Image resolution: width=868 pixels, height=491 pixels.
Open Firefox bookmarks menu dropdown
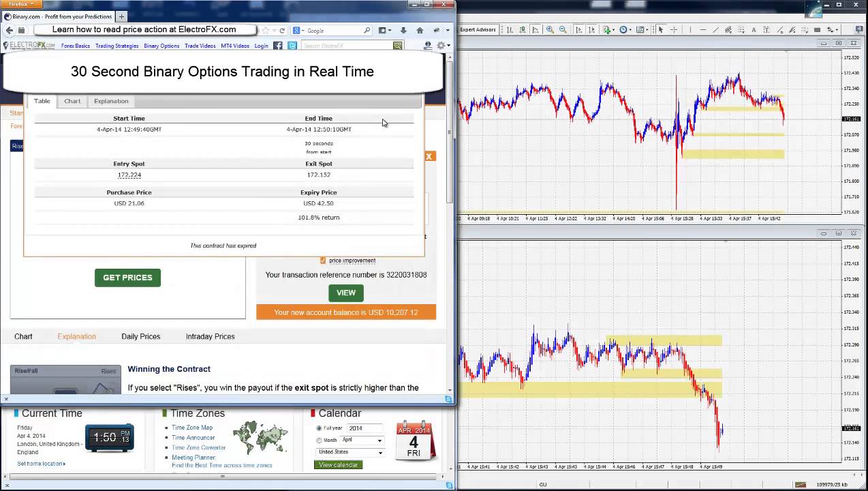click(386, 31)
